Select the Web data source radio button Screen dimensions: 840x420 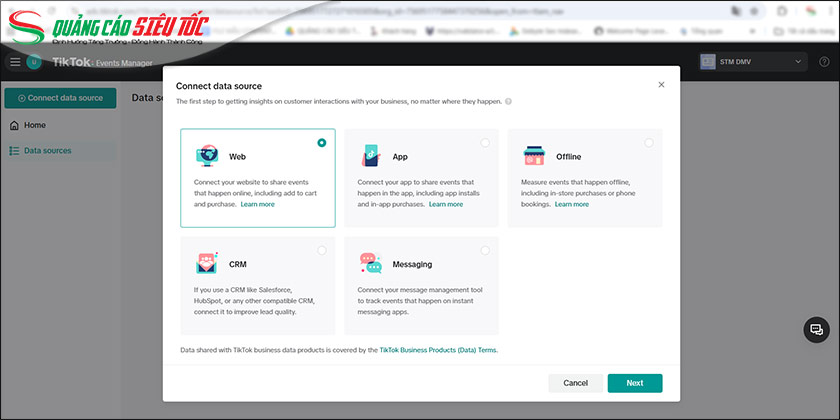[321, 142]
